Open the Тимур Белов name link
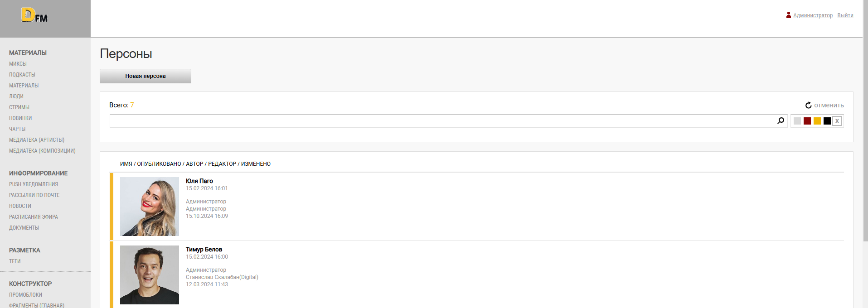 [x=204, y=250]
